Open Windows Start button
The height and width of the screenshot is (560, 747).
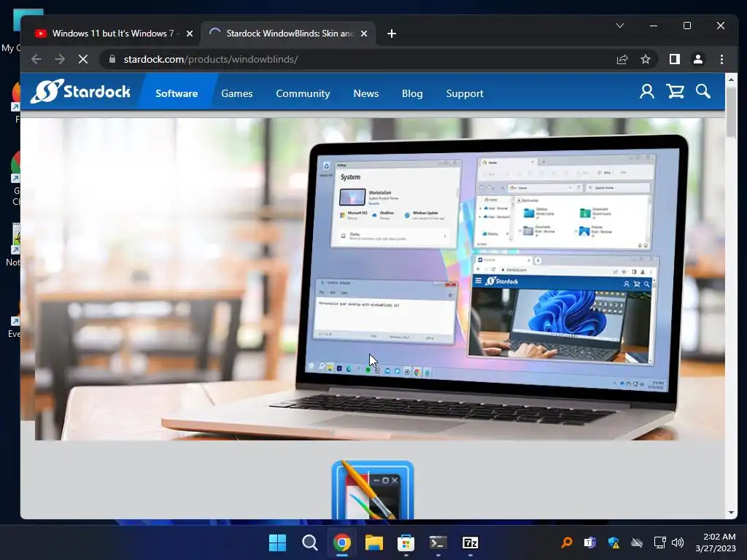coord(277,542)
